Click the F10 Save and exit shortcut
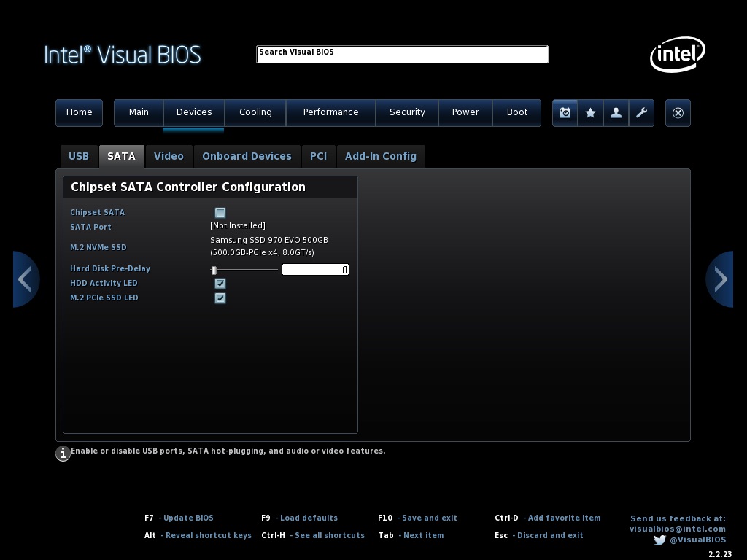747x560 pixels. coord(417,518)
